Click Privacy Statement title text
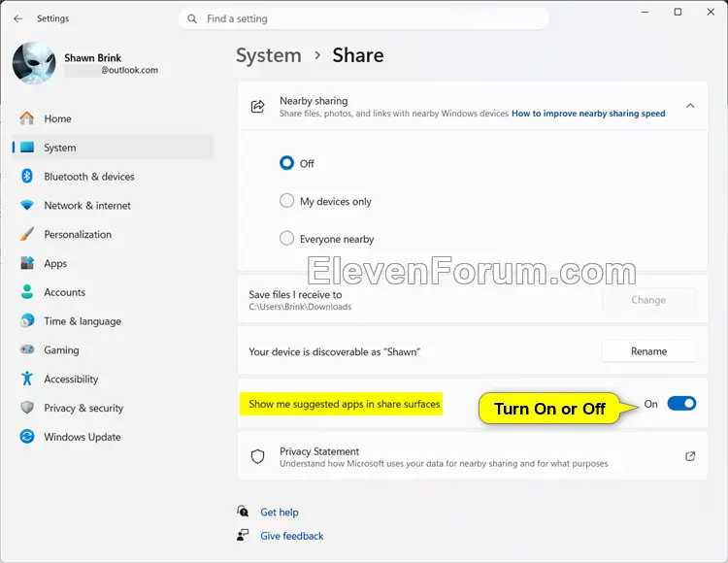Viewport: 728px width, 563px height. point(319,451)
